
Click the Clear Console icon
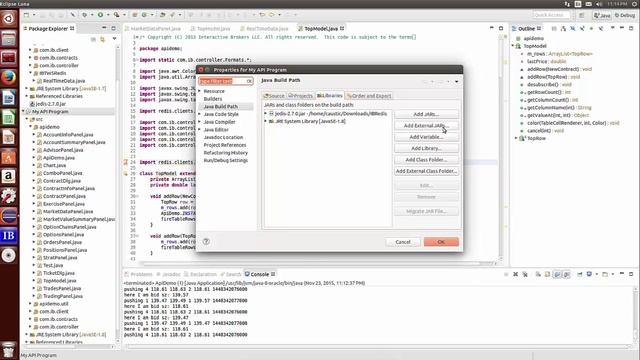pos(538,274)
